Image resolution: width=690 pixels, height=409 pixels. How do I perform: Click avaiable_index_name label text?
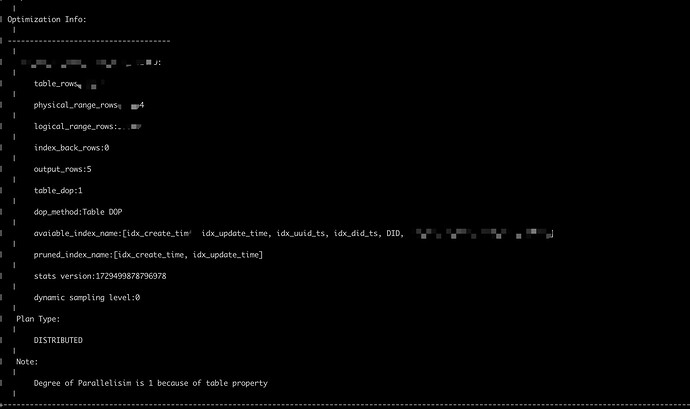[x=76, y=233]
